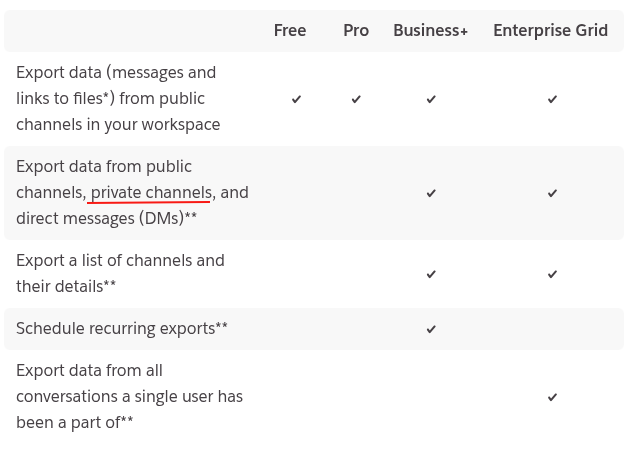The height and width of the screenshot is (450, 625).
Task: Click the 'direct messages (DMs)' text
Action: [106, 218]
